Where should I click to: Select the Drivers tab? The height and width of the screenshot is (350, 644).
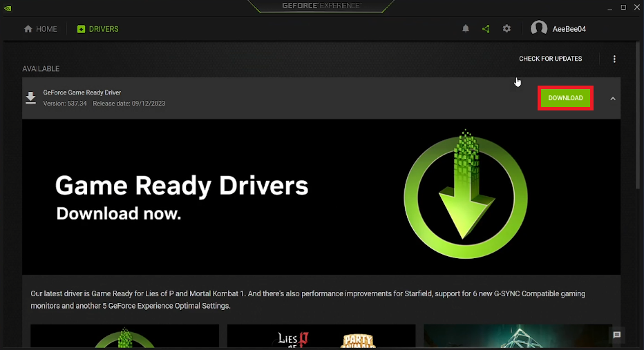(x=98, y=29)
